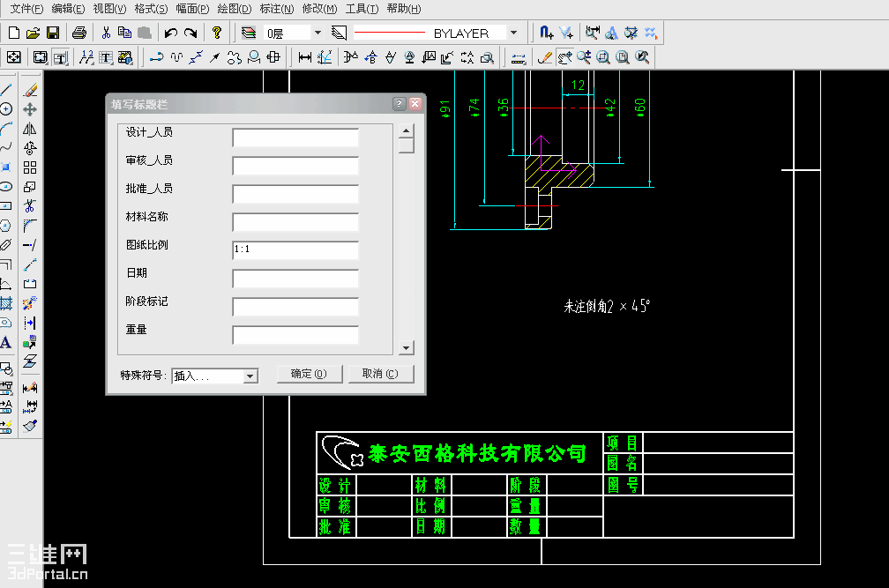Open the 编辑(E) menu
The width and height of the screenshot is (889, 588).
(68, 9)
